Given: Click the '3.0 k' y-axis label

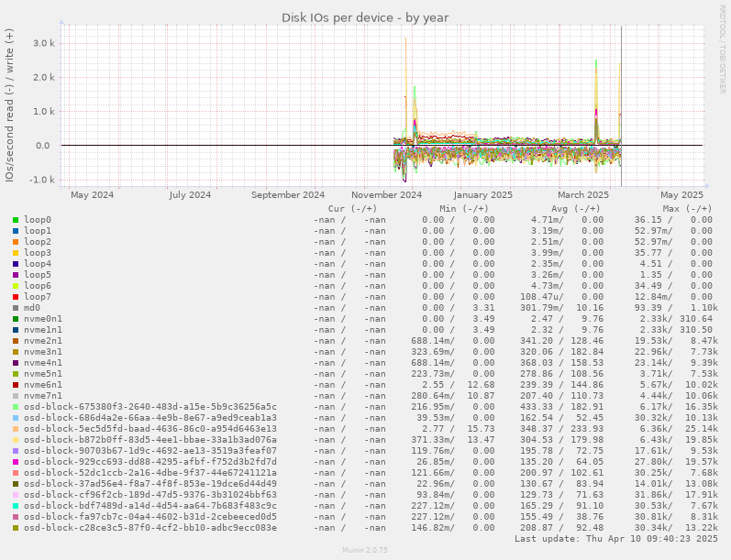Looking at the screenshot, I should click(44, 43).
